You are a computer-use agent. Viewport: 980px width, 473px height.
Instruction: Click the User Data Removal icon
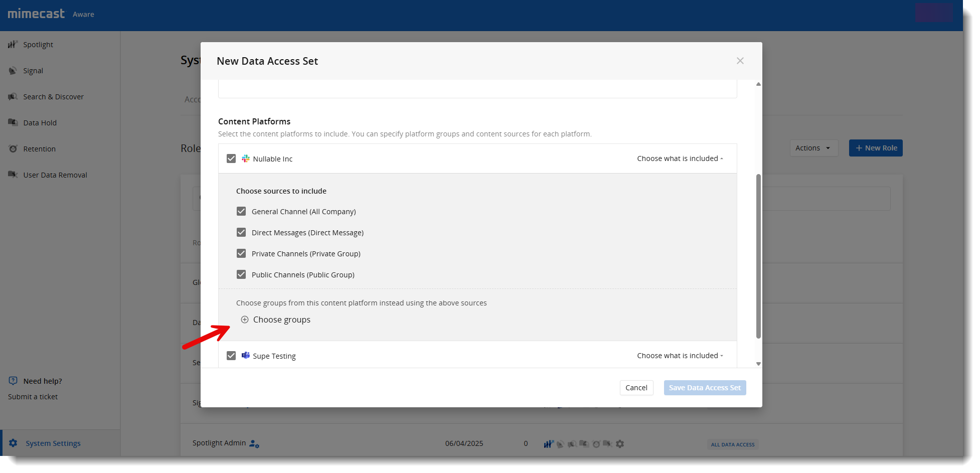click(x=13, y=175)
